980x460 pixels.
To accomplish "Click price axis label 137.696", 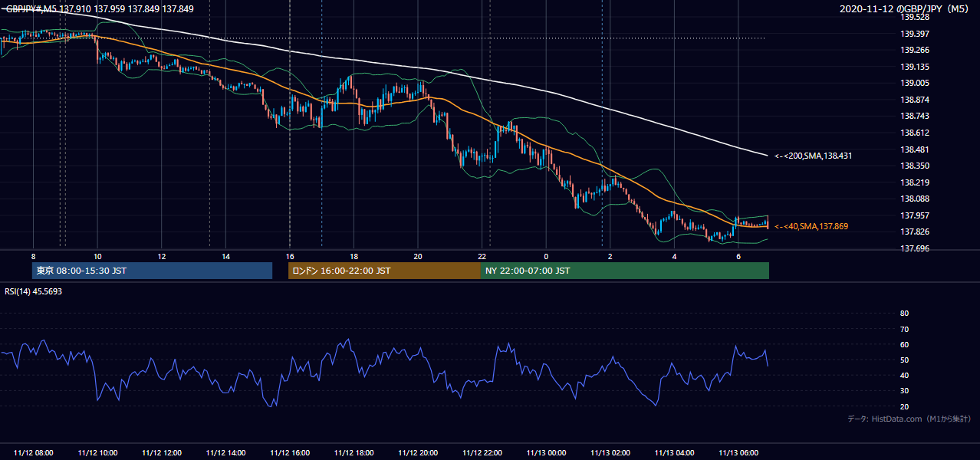I will click(x=914, y=248).
